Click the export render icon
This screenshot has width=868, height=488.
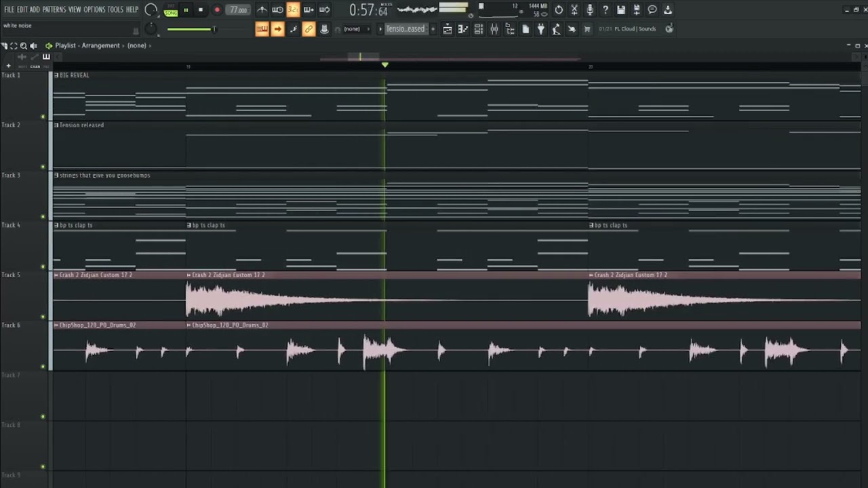pyautogui.click(x=668, y=9)
